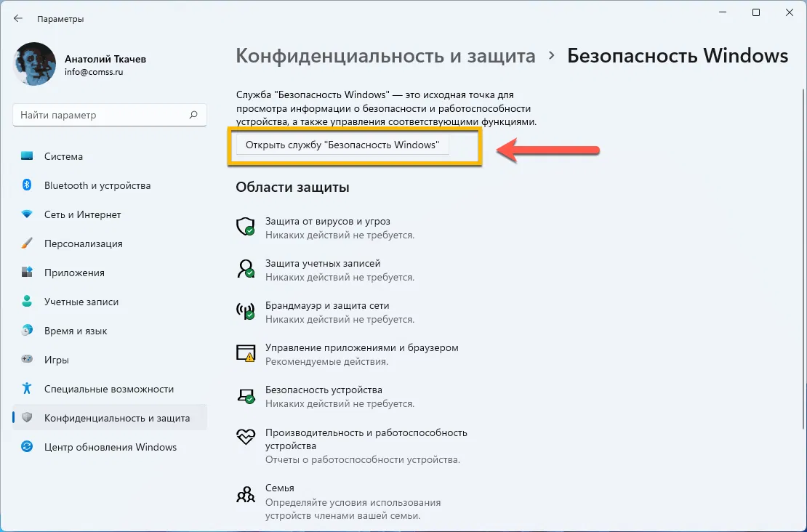Click the user profile avatar picture
The height and width of the screenshot is (532, 807).
click(x=35, y=63)
